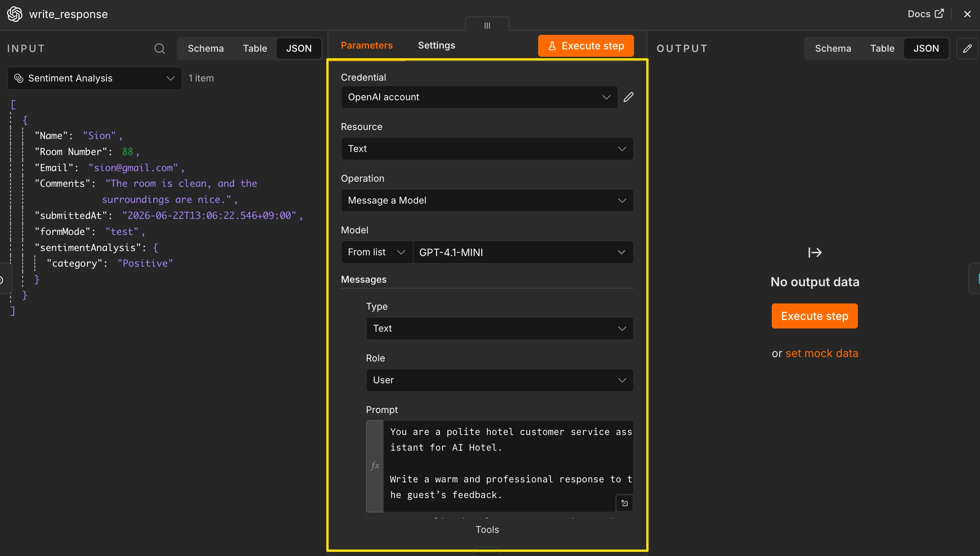Grab the panel drag handle at top

[487, 25]
